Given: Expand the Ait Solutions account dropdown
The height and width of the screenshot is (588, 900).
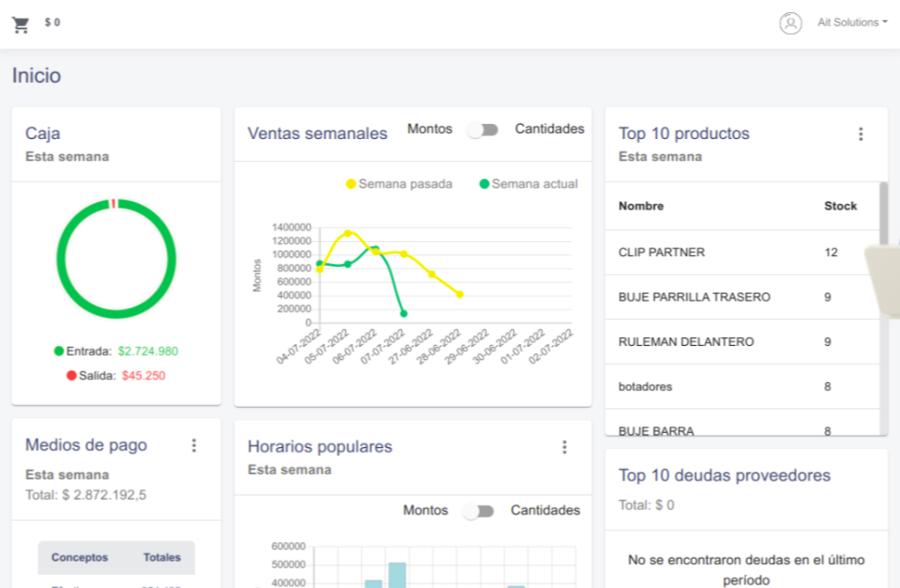Looking at the screenshot, I should coord(852,23).
